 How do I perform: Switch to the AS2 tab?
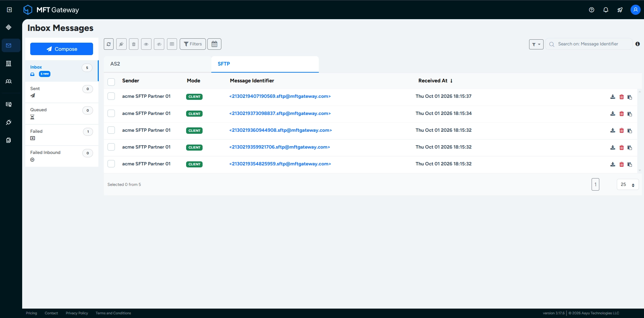pos(158,64)
